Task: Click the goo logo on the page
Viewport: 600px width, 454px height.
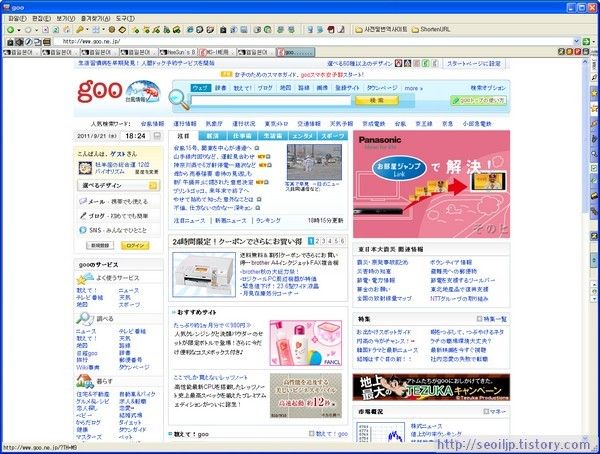Action: (99, 91)
